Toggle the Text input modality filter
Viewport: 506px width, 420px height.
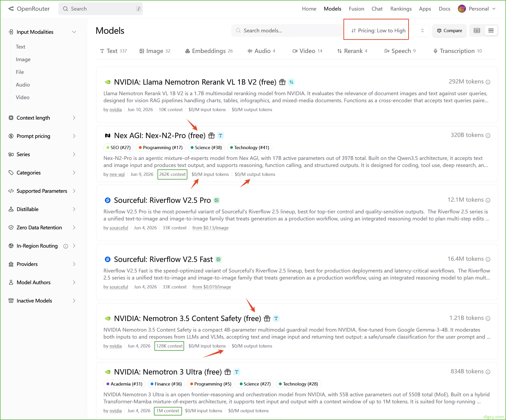point(20,47)
